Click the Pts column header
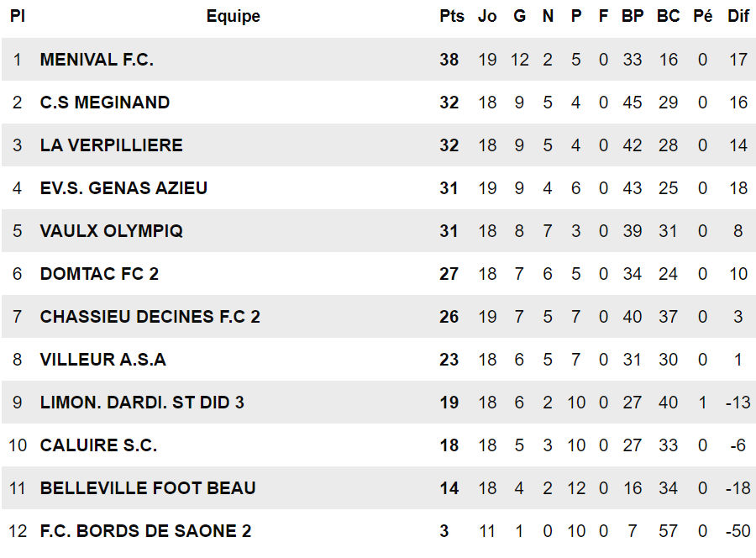756x558 pixels. (x=452, y=16)
